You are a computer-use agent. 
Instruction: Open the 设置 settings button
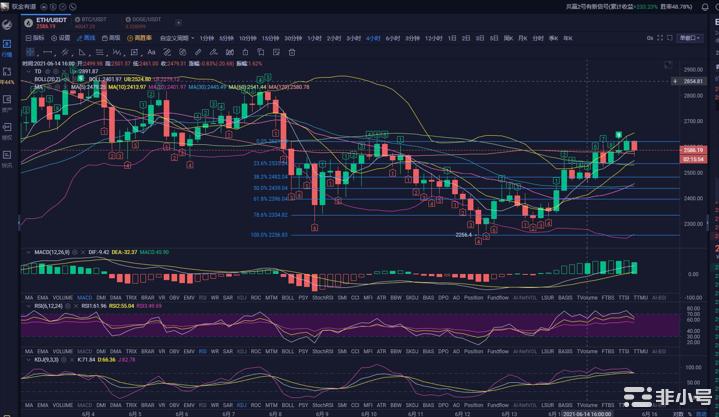61,38
